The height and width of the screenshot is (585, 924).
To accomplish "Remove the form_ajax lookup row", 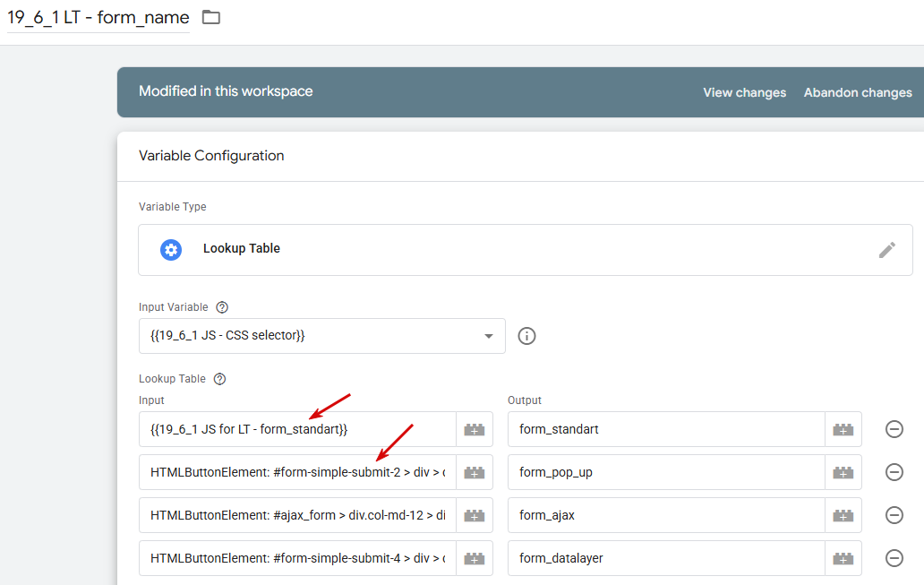I will tap(894, 515).
